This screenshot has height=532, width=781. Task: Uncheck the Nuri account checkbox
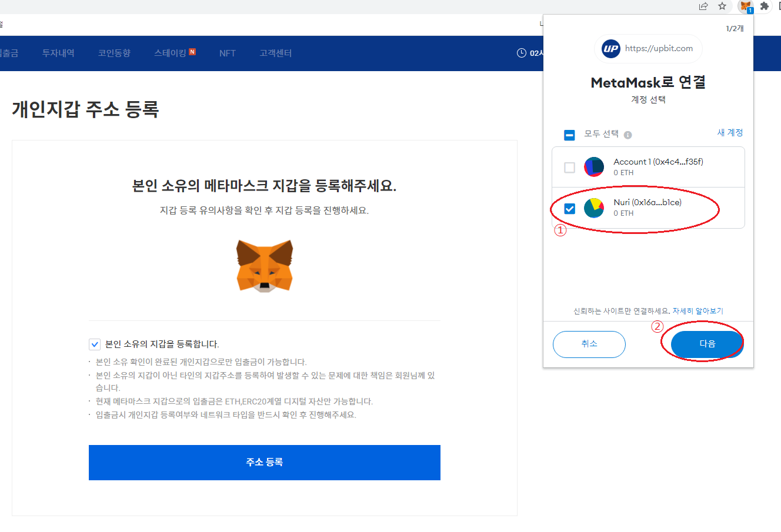pyautogui.click(x=569, y=209)
